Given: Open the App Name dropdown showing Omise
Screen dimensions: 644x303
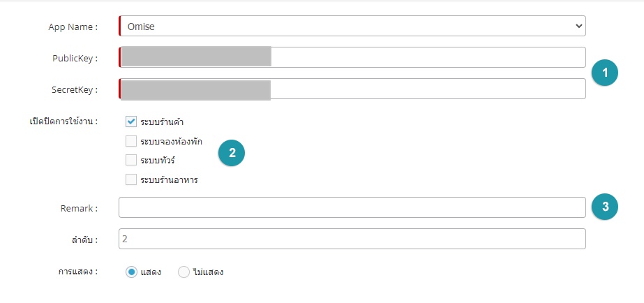Looking at the screenshot, I should pos(352,27).
